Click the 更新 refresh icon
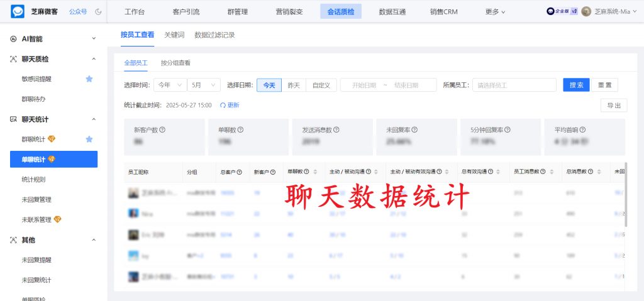This screenshot has height=301, width=644. click(x=223, y=105)
